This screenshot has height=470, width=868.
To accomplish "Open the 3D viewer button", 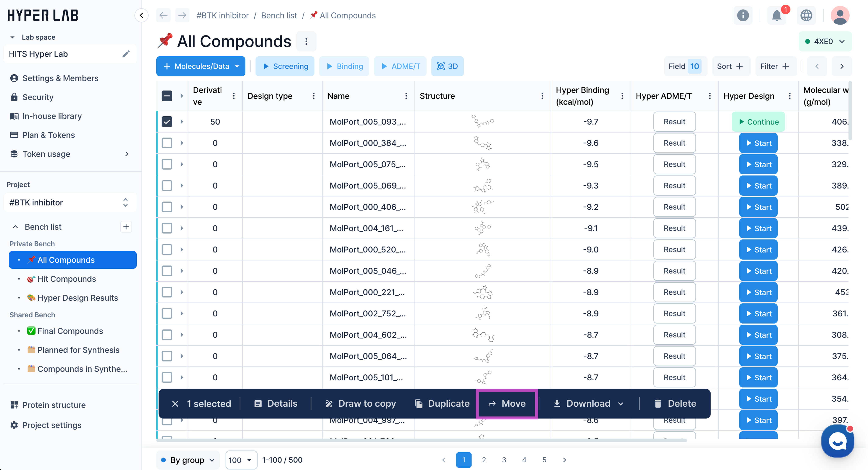I will coord(447,66).
